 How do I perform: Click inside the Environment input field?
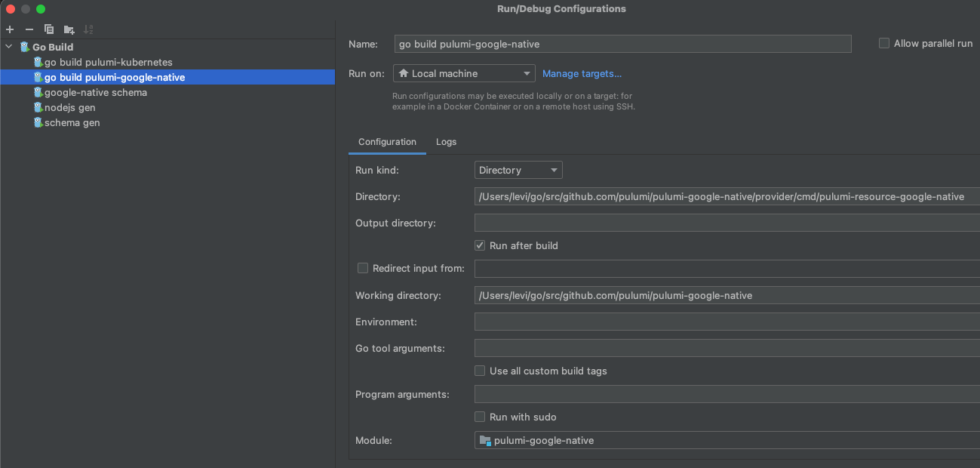[641, 322]
